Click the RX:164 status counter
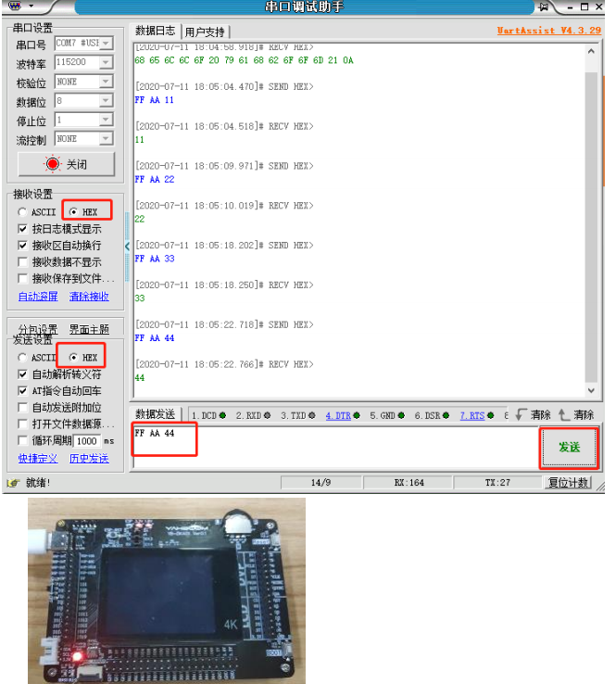 coord(409,483)
